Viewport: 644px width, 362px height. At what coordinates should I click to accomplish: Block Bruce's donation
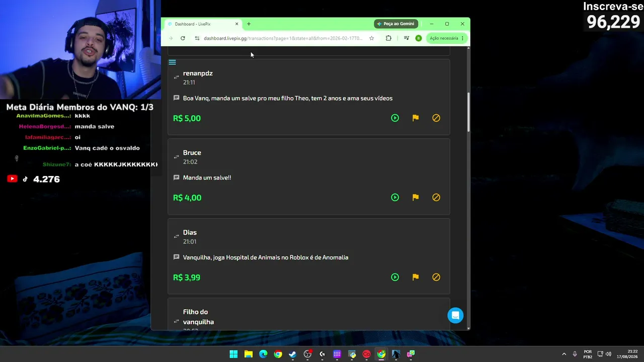pyautogui.click(x=436, y=198)
